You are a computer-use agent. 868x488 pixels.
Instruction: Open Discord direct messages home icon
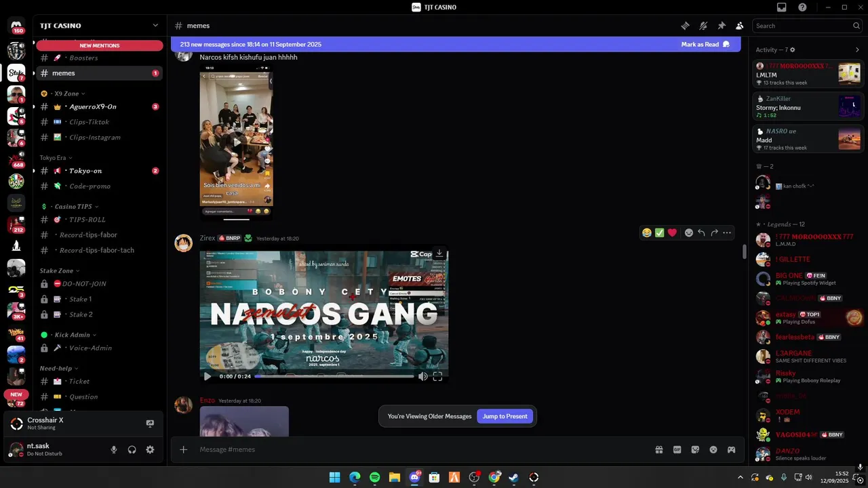(16, 26)
